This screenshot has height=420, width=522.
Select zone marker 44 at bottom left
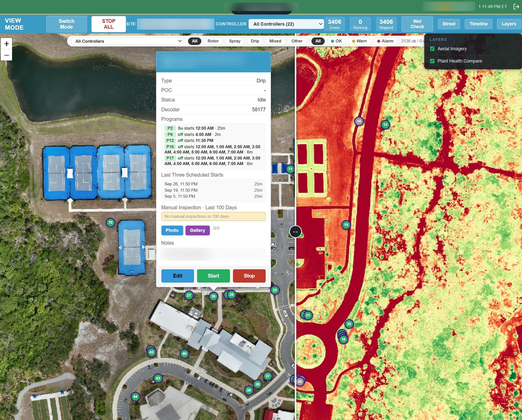click(135, 397)
